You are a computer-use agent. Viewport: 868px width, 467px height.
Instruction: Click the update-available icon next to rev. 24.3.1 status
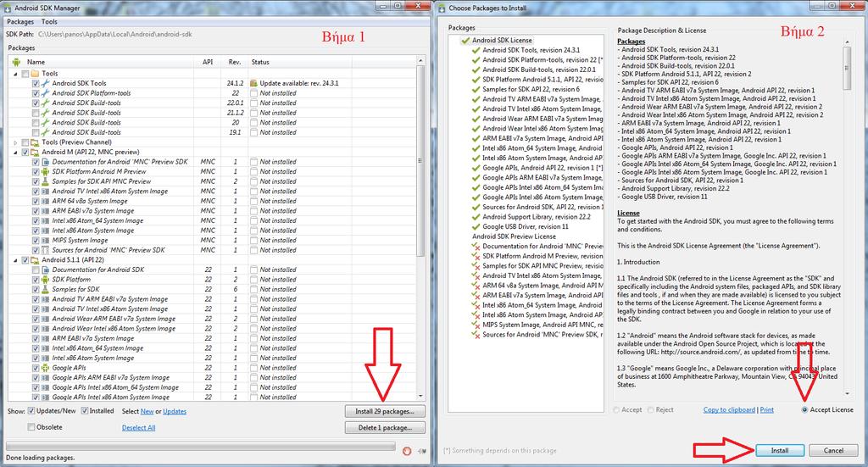coord(253,83)
